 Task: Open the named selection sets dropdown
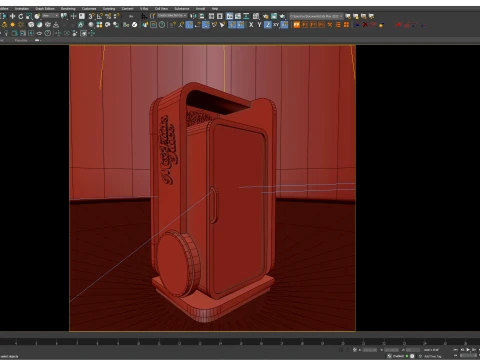(172, 16)
